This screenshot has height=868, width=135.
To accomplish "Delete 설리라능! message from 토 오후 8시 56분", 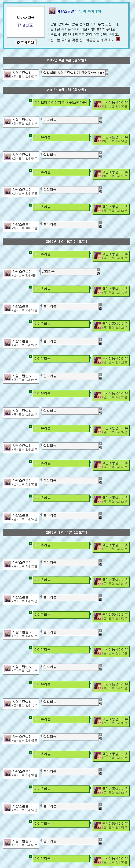I will (x=100, y=839).
